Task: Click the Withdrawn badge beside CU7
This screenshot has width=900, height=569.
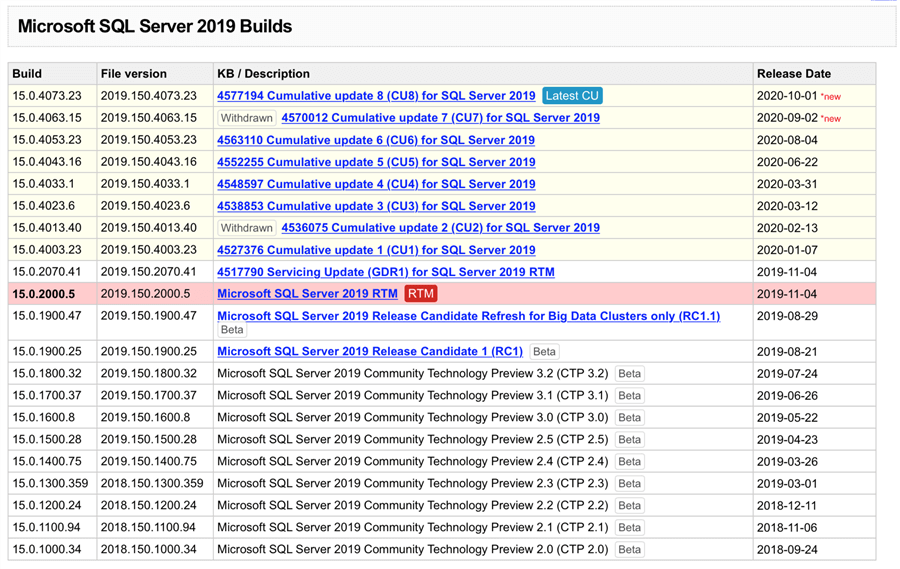Action: click(x=246, y=118)
